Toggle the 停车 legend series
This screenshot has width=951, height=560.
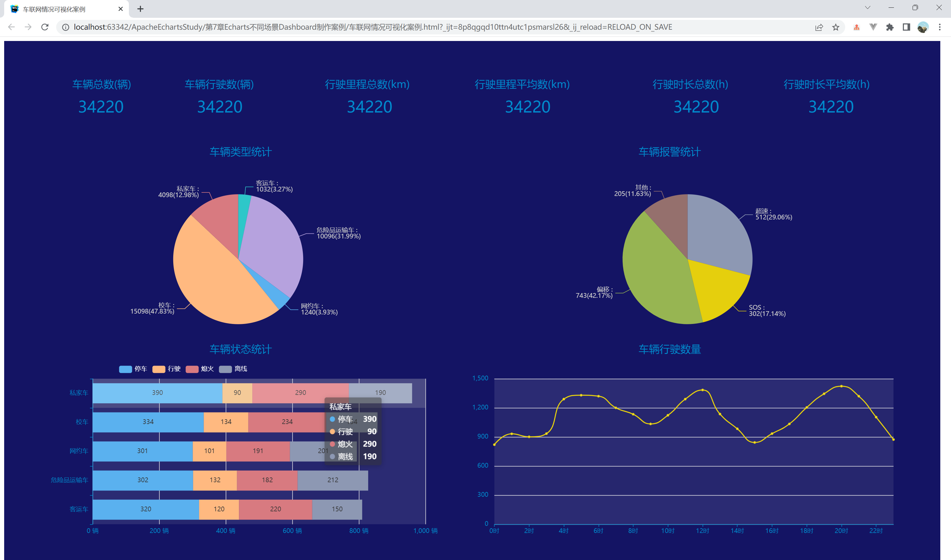click(x=125, y=369)
